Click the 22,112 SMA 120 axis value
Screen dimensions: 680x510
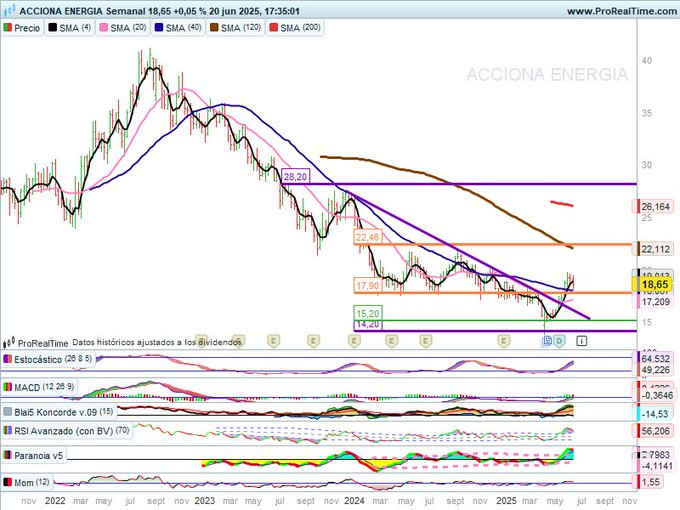(655, 249)
